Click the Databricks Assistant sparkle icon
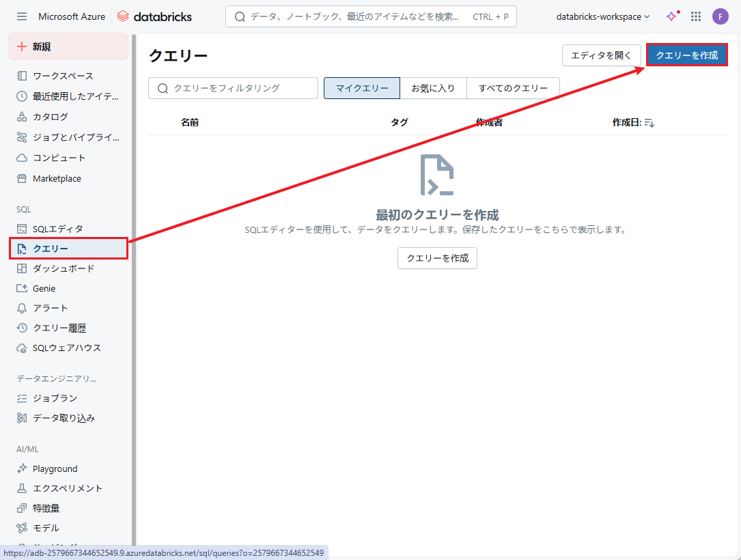 (x=672, y=16)
